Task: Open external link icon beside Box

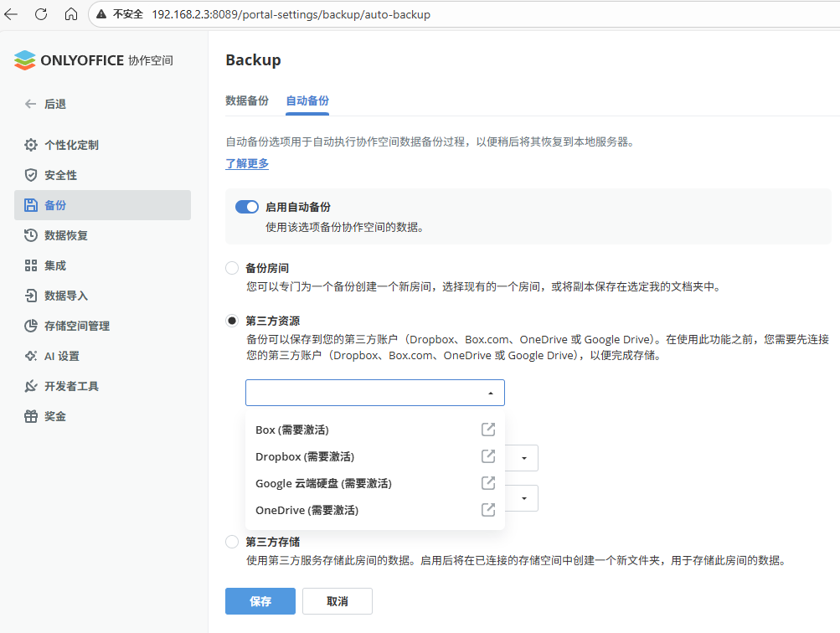Action: 487,430
